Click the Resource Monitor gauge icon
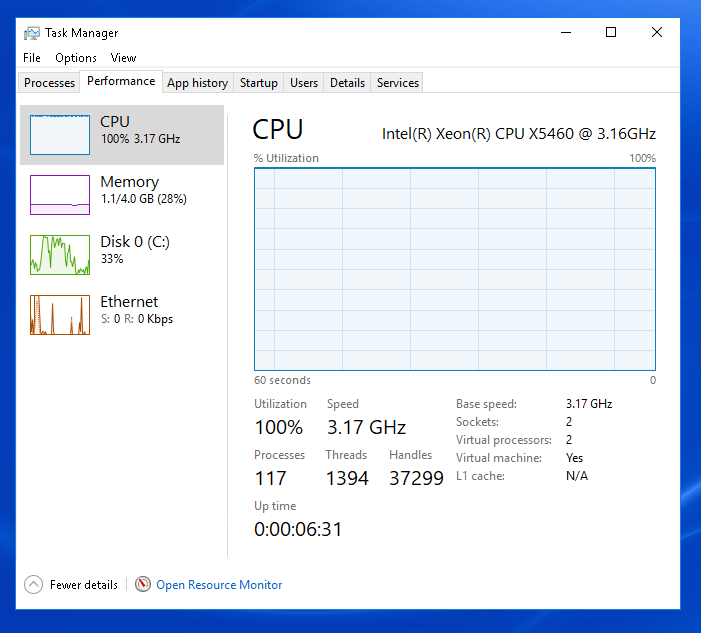701x633 pixels. pyautogui.click(x=143, y=584)
